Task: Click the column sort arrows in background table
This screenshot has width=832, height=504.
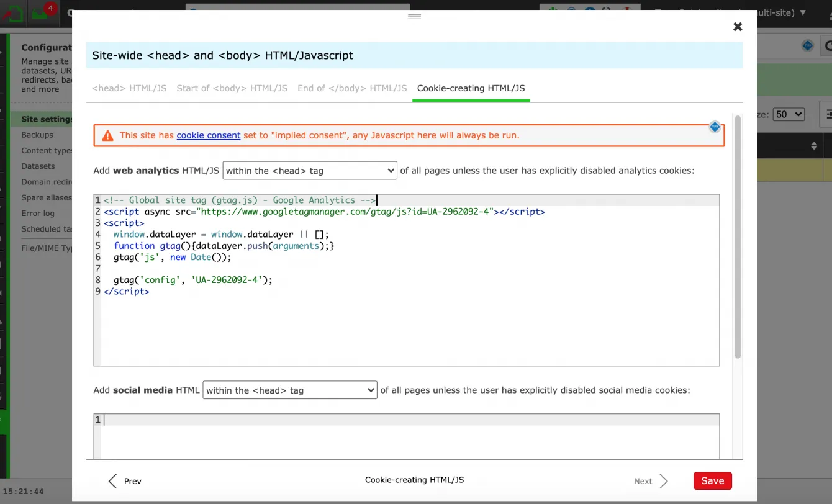Action: pos(814,146)
